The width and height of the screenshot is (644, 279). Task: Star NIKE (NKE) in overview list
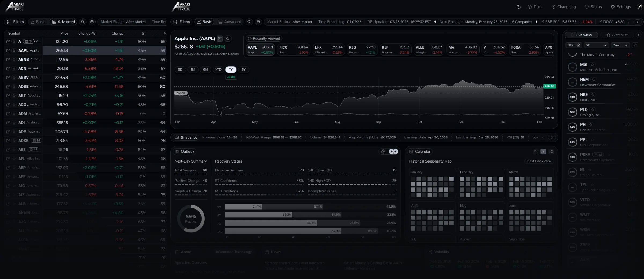pyautogui.click(x=593, y=95)
